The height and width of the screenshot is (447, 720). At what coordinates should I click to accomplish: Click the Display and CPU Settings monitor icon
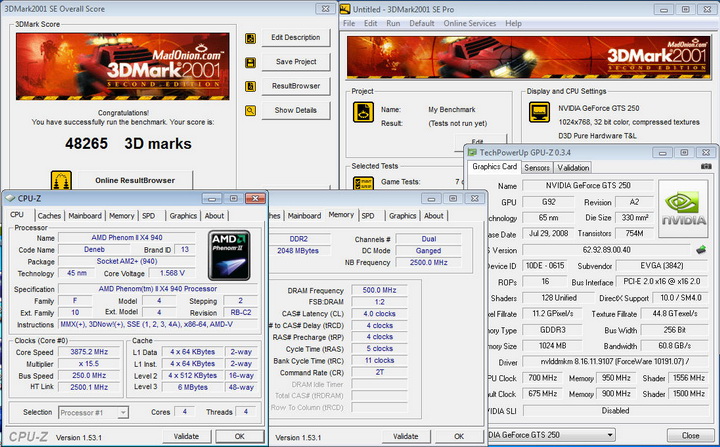539,112
